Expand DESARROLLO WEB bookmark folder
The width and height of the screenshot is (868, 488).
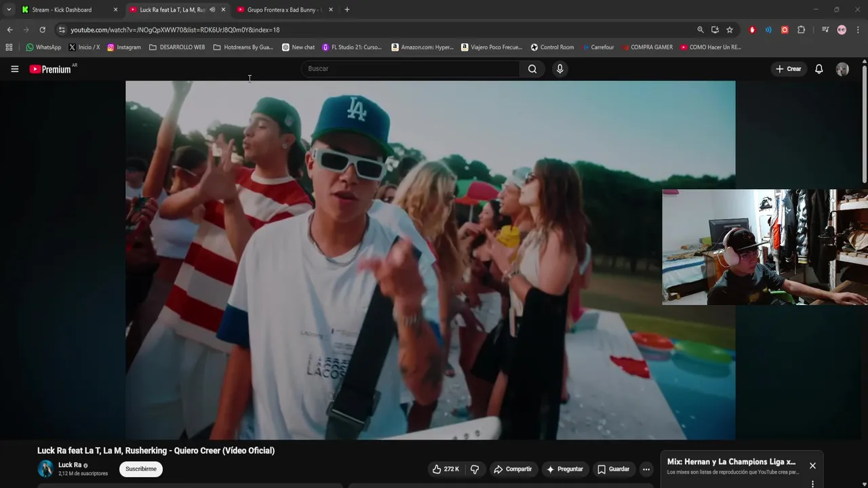(177, 47)
